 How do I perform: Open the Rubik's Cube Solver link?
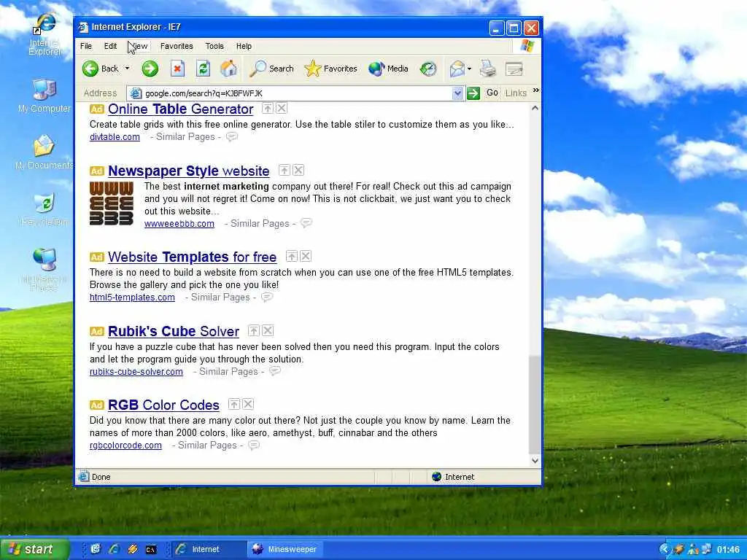174,332
